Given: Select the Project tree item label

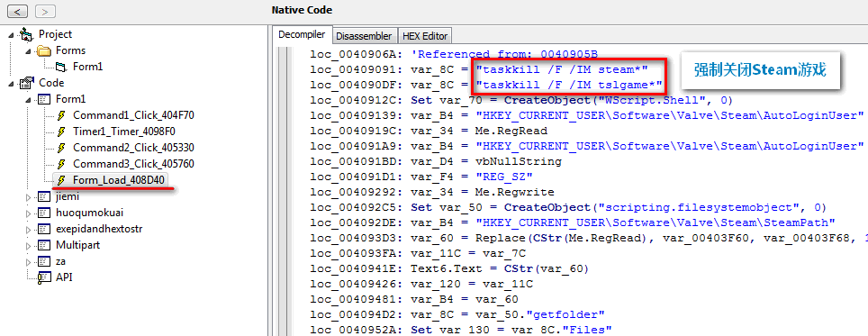Looking at the screenshot, I should coord(55,34).
